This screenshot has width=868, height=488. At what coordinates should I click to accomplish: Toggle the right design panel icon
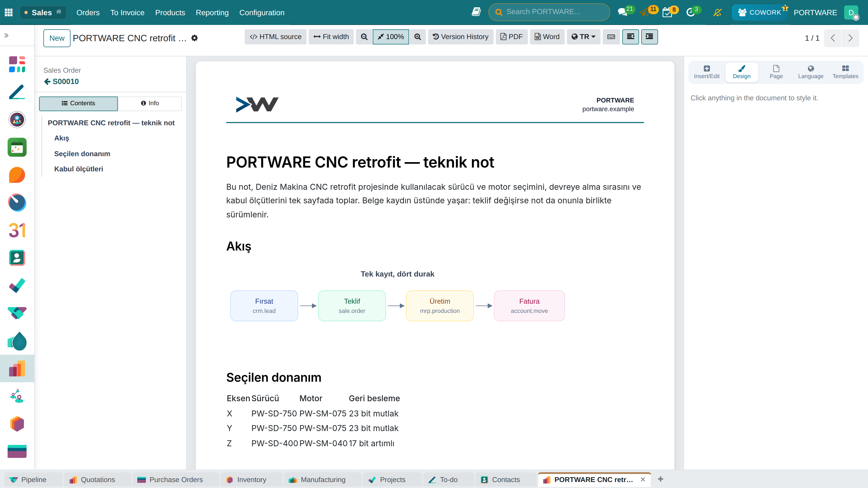[x=649, y=37]
